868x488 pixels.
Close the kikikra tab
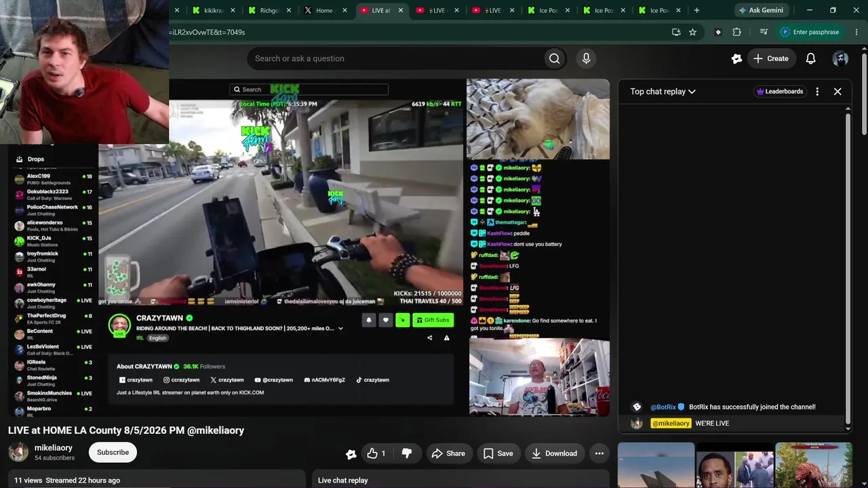[233, 10]
